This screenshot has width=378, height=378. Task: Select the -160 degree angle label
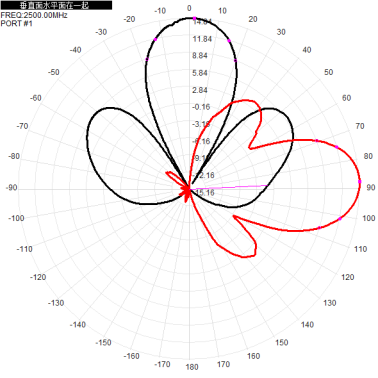click(x=131, y=356)
